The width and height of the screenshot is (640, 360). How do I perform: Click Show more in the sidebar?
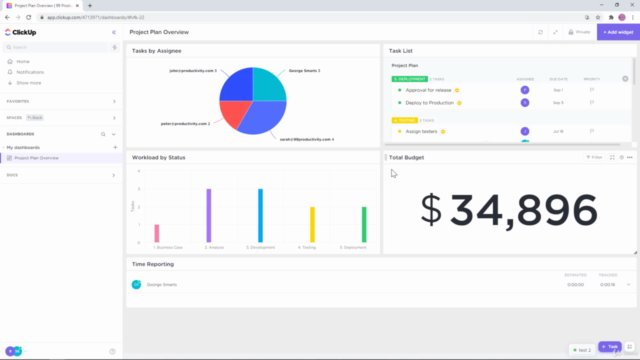[x=29, y=83]
